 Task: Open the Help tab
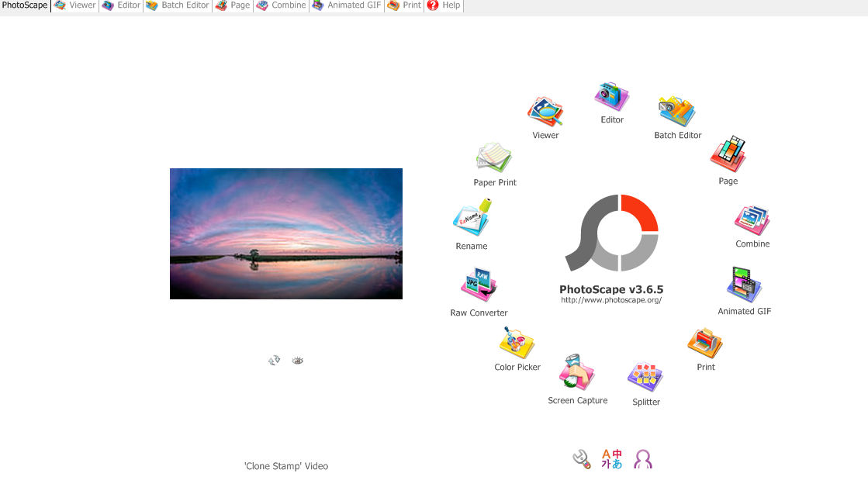pyautogui.click(x=444, y=5)
